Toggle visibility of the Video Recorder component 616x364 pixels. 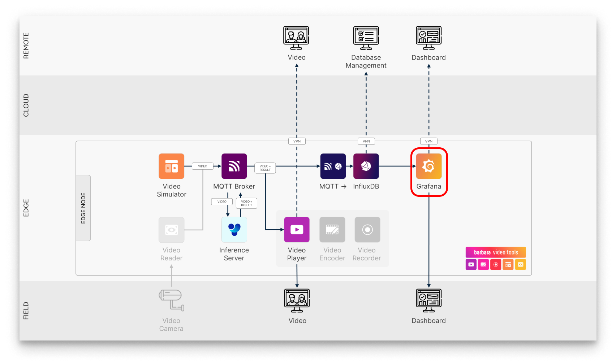367,230
